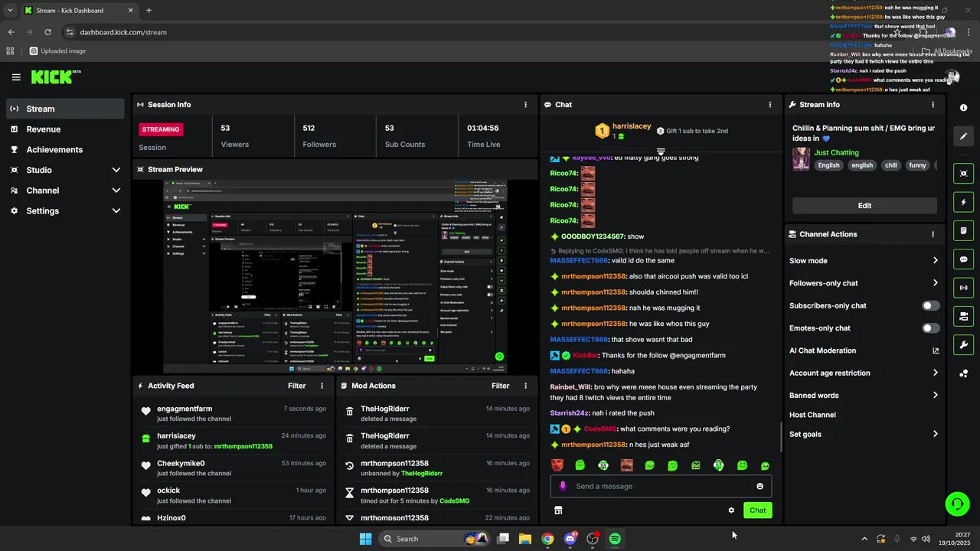Image resolution: width=980 pixels, height=551 pixels.
Task: Toggle the chat bubble widget icon
Action: [963, 259]
